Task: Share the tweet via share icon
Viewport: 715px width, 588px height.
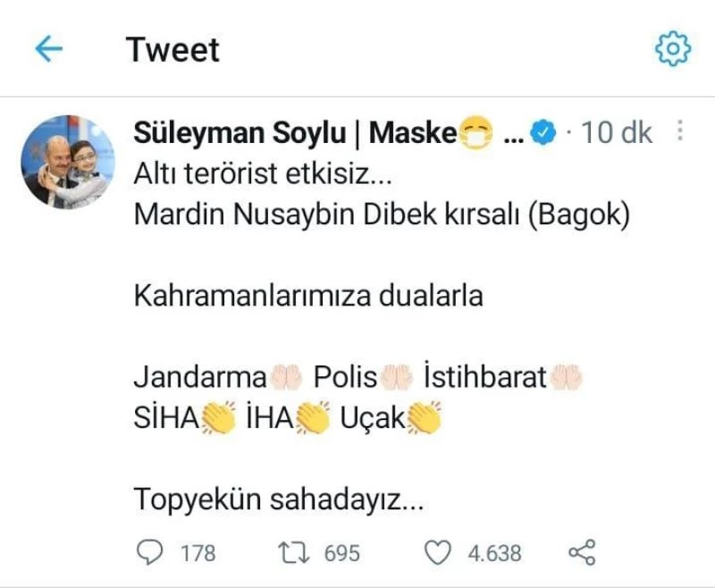Action: coord(582,553)
